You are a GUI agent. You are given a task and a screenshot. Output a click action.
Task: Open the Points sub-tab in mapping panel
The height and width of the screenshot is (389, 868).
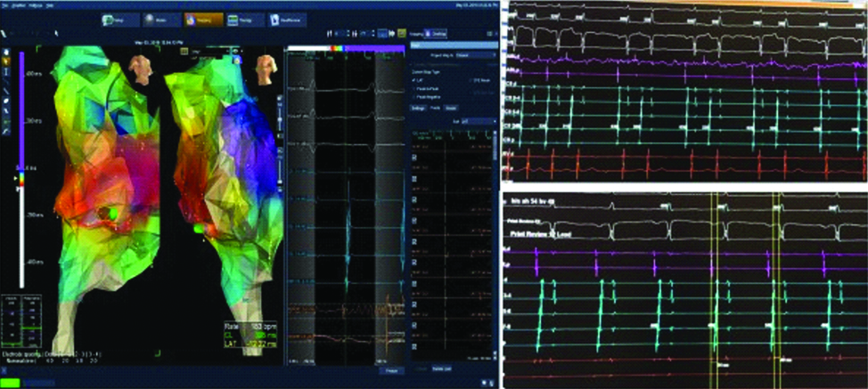(436, 108)
